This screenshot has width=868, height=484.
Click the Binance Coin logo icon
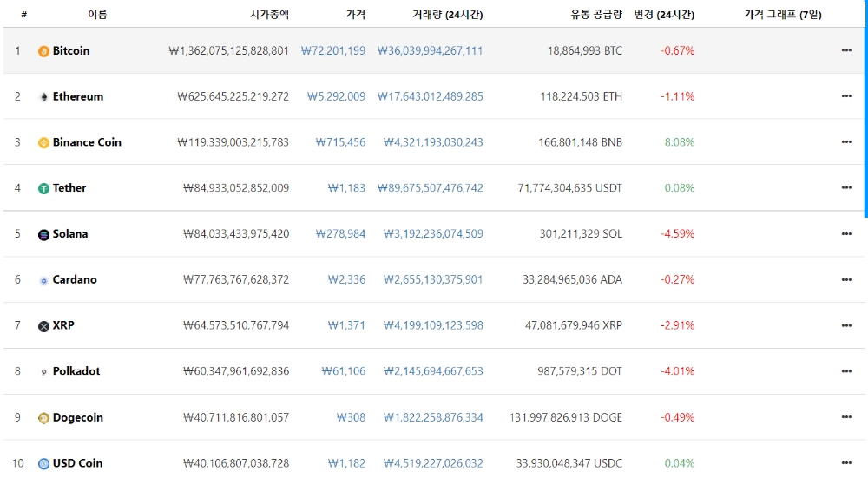coord(43,143)
